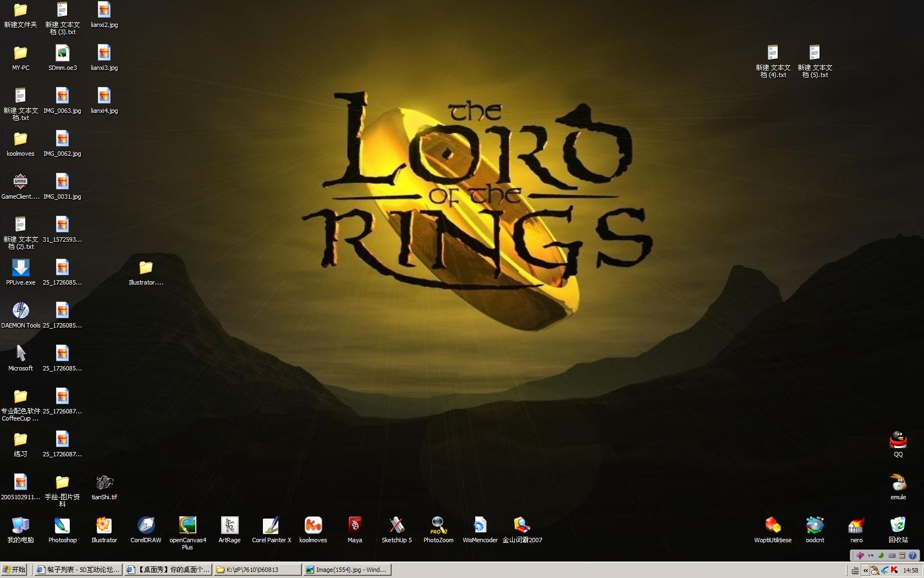Viewport: 924px width, 578px height.
Task: Select 新建 文本文档 (4).txt file
Action: point(773,61)
